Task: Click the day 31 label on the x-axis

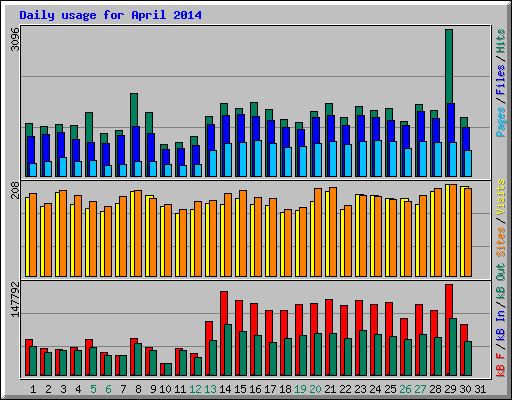Action: pyautogui.click(x=480, y=389)
